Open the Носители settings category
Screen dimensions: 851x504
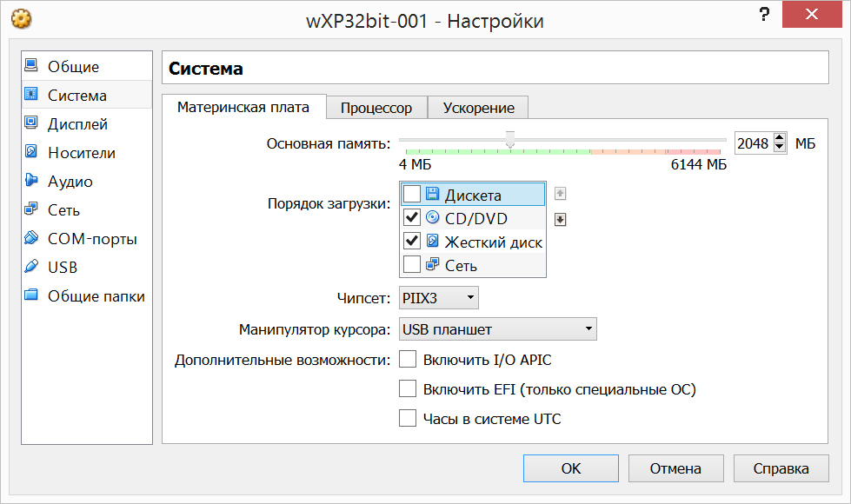pos(87,152)
